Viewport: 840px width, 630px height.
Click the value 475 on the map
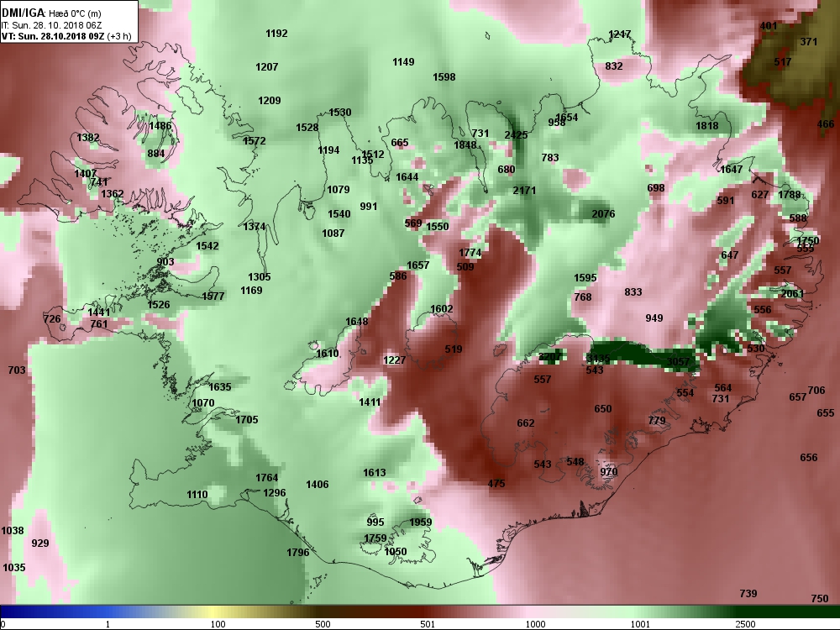496,483
